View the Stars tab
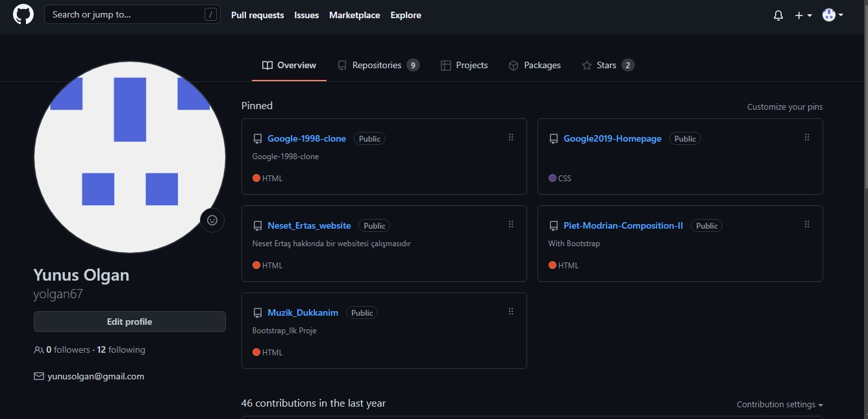The image size is (868, 419). click(x=608, y=65)
